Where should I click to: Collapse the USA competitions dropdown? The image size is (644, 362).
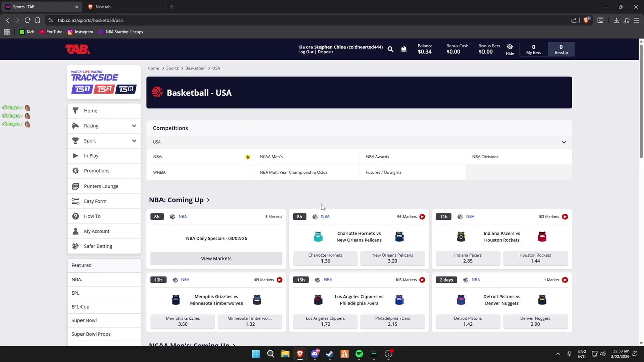tap(563, 142)
